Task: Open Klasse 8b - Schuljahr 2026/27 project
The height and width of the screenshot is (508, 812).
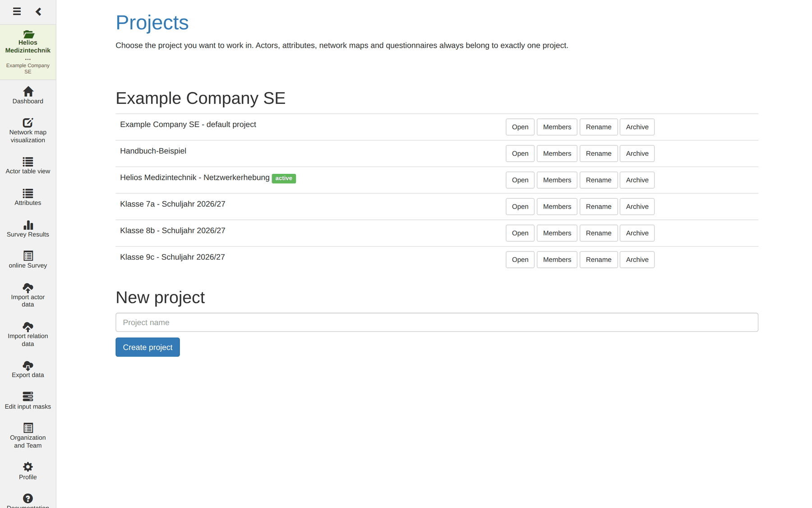Action: click(x=520, y=233)
